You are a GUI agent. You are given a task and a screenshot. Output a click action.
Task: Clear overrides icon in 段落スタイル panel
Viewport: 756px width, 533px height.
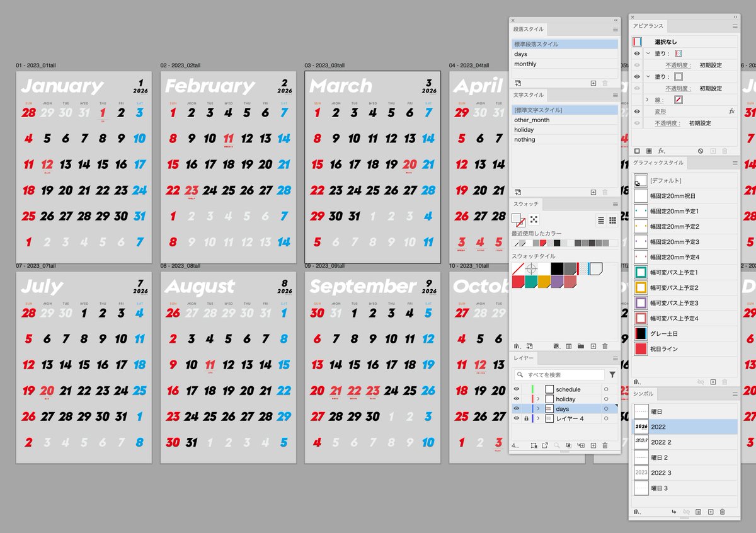coord(518,83)
